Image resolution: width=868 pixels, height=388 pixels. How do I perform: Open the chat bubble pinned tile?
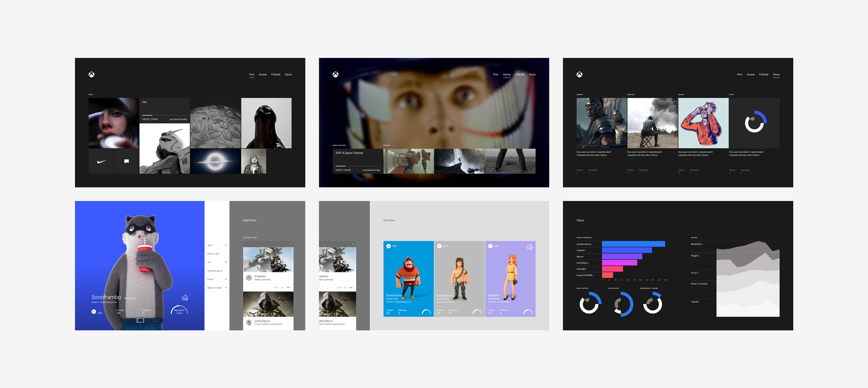point(126,161)
